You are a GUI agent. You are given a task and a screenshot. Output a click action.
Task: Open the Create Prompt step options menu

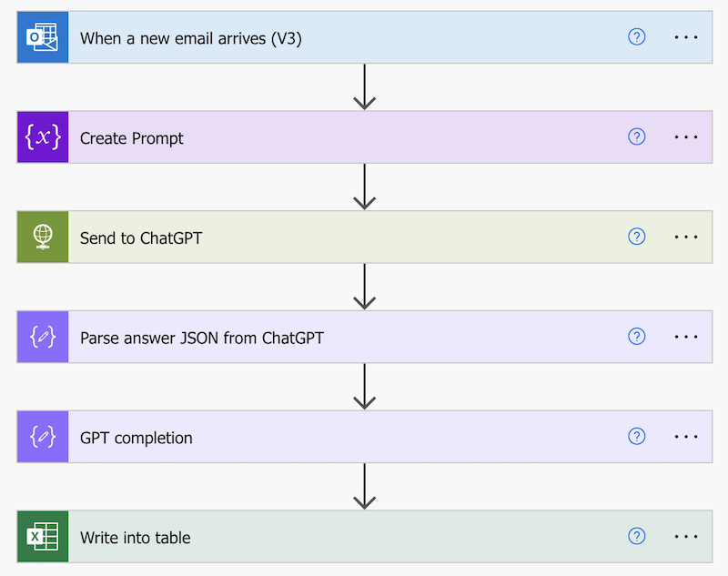(685, 136)
